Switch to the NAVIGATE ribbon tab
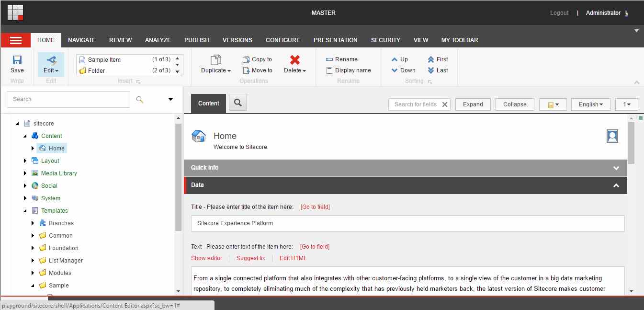Screen dimensions: 644x310 (82, 40)
